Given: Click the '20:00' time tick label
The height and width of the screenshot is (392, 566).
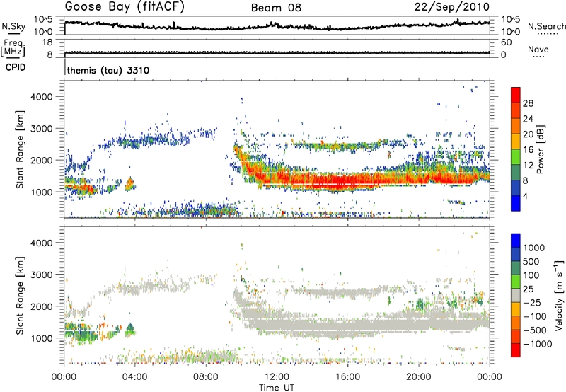Looking at the screenshot, I should pyautogui.click(x=418, y=377).
